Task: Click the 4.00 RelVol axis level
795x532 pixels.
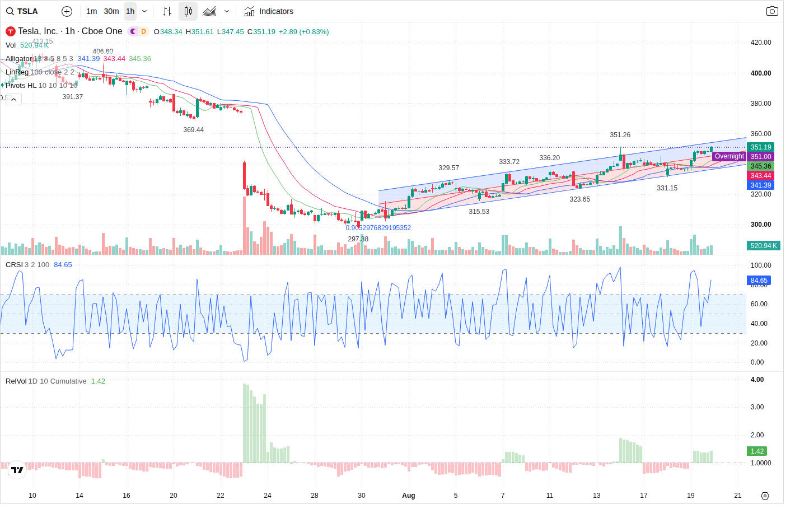Action: click(x=757, y=380)
